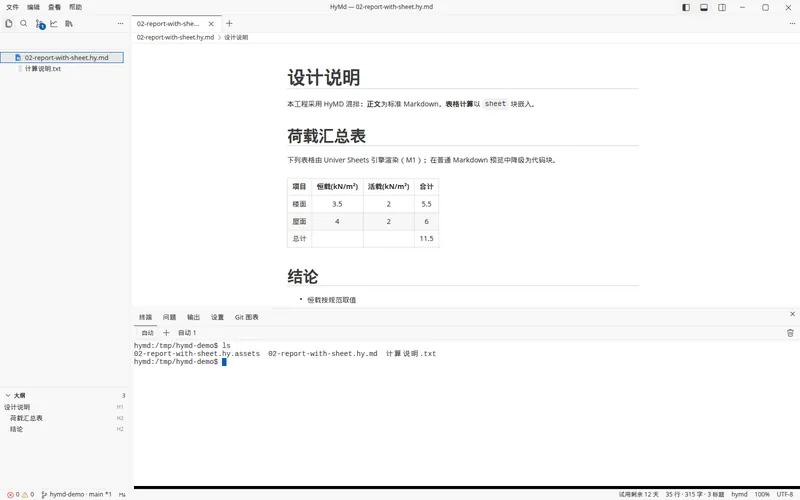800x500 pixels.
Task: Clear terminal with trash icon
Action: 790,333
